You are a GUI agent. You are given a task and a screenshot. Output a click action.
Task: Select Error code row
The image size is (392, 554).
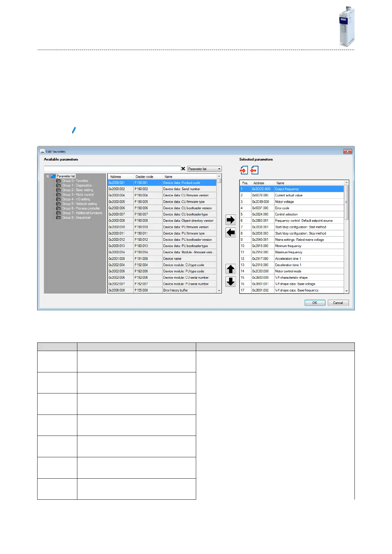click(x=292, y=208)
